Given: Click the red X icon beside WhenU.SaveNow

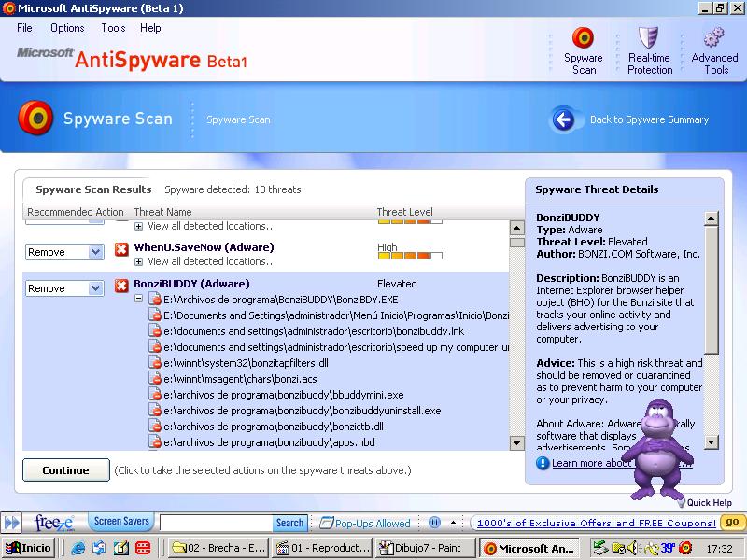Looking at the screenshot, I should click(x=121, y=248).
